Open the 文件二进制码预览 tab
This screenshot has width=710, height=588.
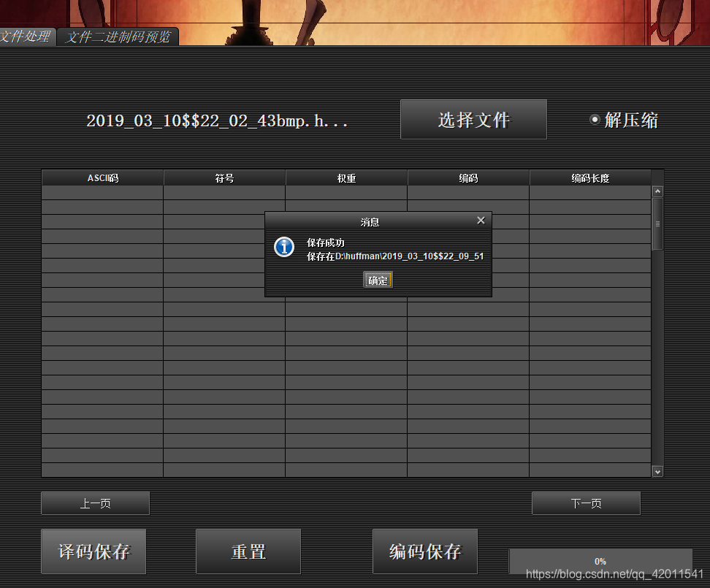tap(118, 37)
